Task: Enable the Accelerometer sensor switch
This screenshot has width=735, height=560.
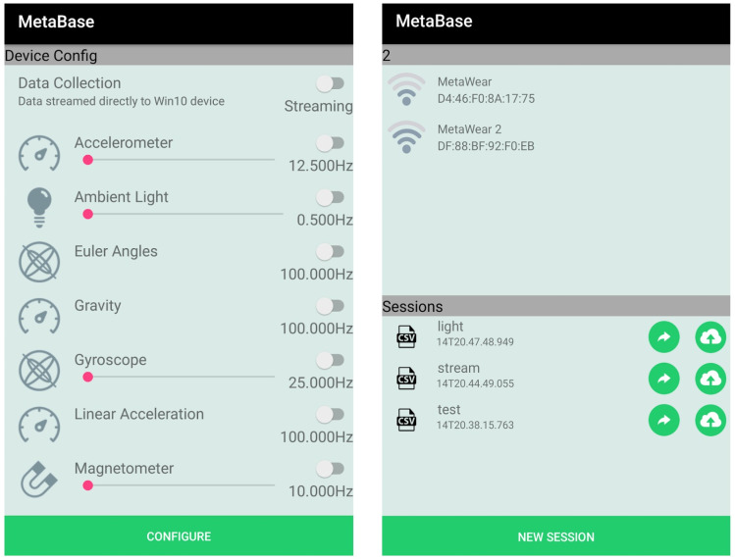Action: click(331, 143)
